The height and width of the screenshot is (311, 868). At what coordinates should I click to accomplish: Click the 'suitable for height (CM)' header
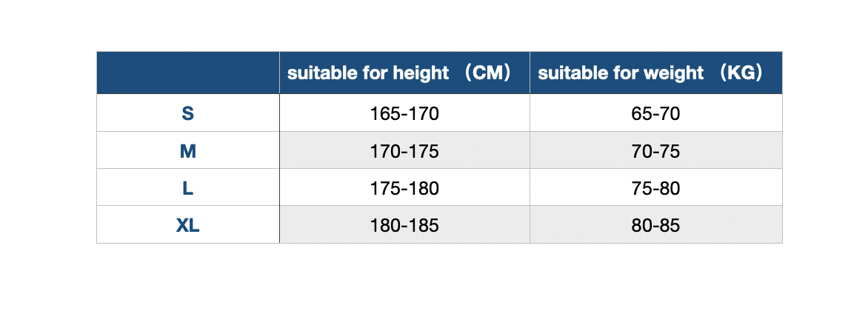399,73
